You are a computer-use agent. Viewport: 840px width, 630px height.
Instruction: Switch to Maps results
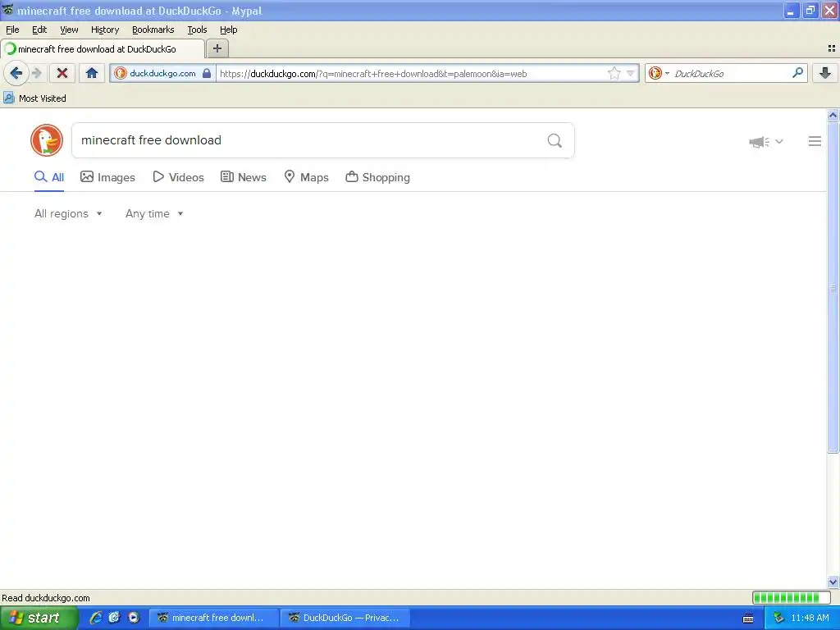click(306, 177)
